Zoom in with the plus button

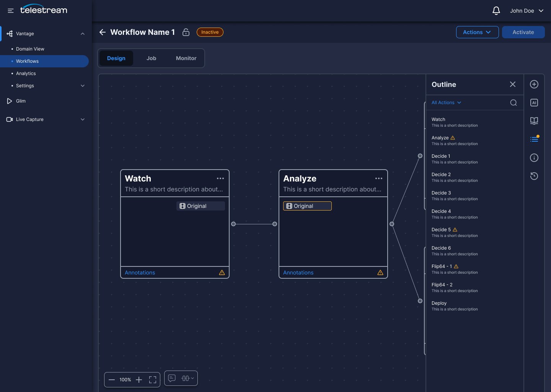tap(139, 380)
